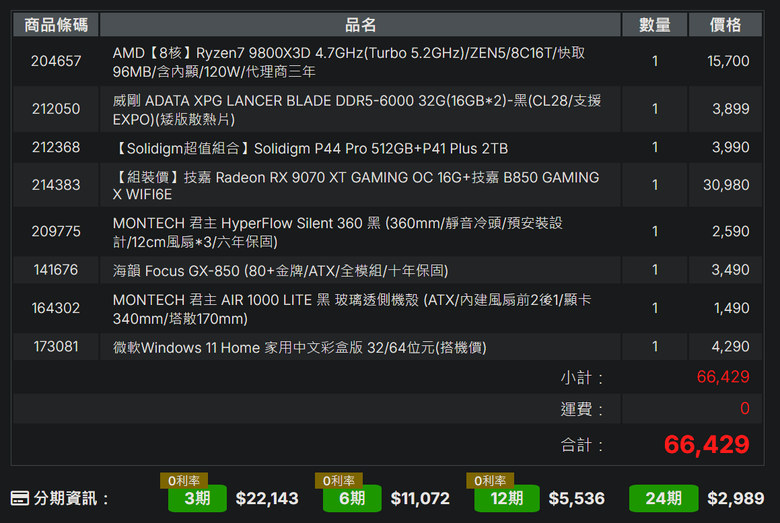Click the 合計 label

[x=582, y=445]
